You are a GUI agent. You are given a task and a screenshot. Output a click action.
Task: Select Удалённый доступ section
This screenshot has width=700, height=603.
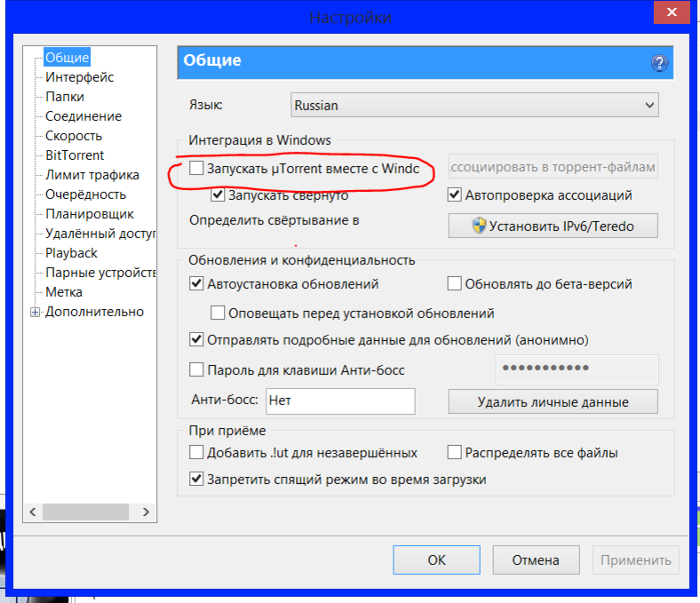click(100, 234)
